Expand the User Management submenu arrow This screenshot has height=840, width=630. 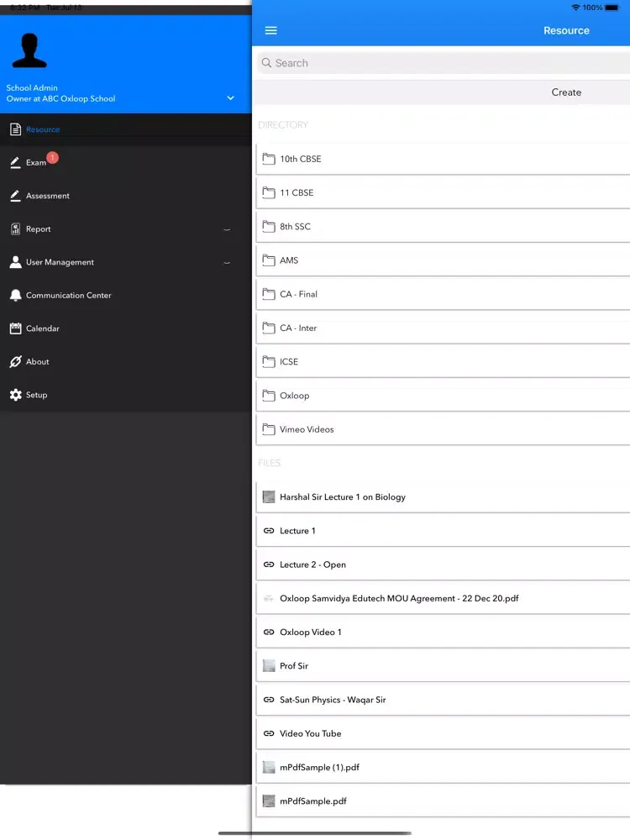227,263
